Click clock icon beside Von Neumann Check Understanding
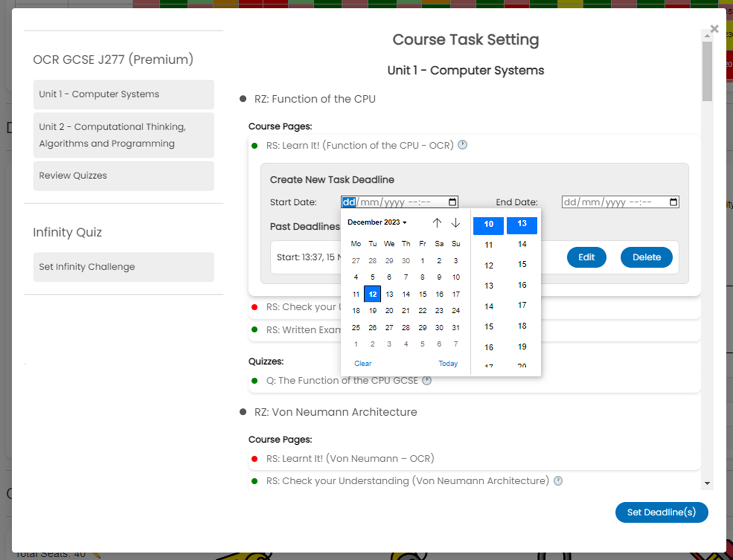 (x=558, y=481)
